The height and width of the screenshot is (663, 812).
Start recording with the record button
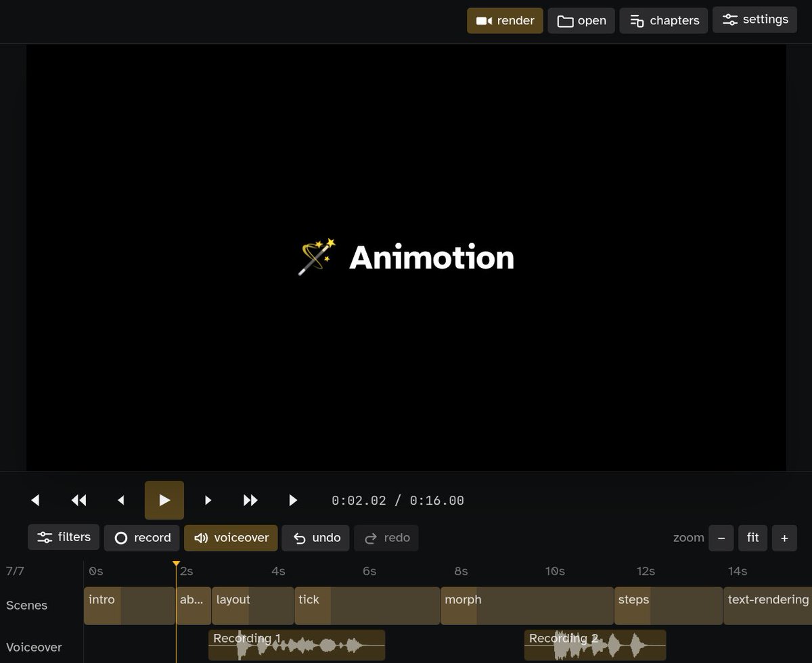[142, 538]
